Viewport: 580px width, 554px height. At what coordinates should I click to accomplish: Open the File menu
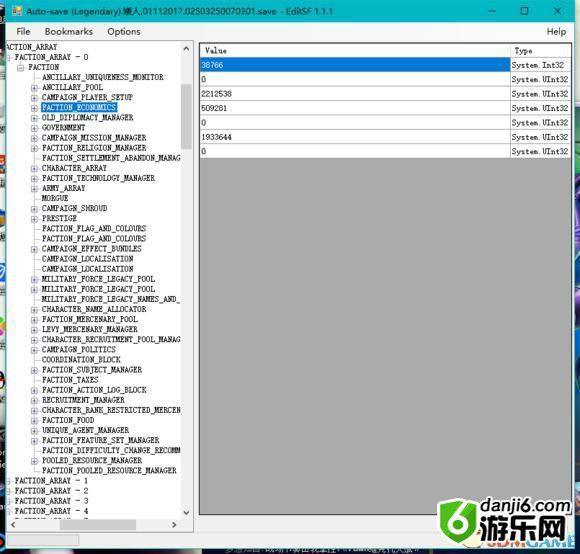pos(23,31)
